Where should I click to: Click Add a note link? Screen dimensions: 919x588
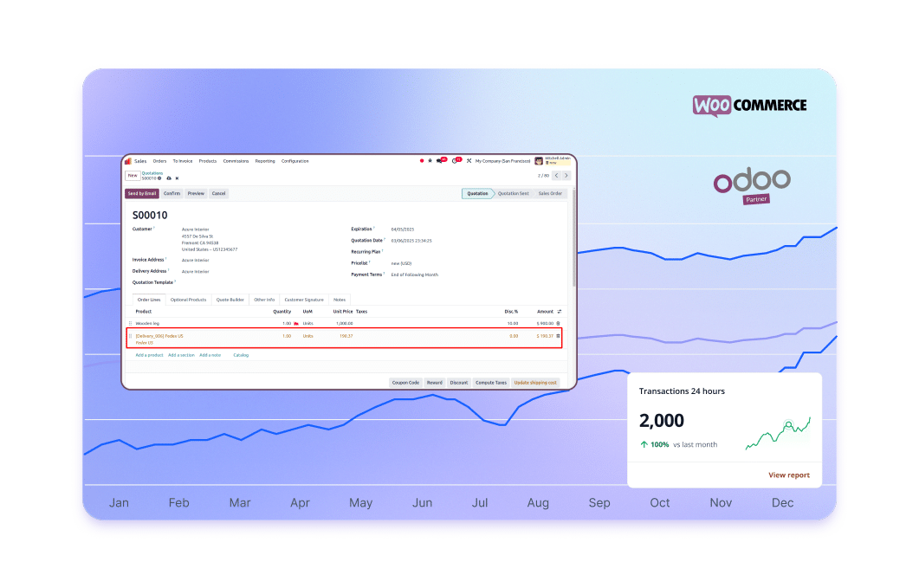pos(210,355)
